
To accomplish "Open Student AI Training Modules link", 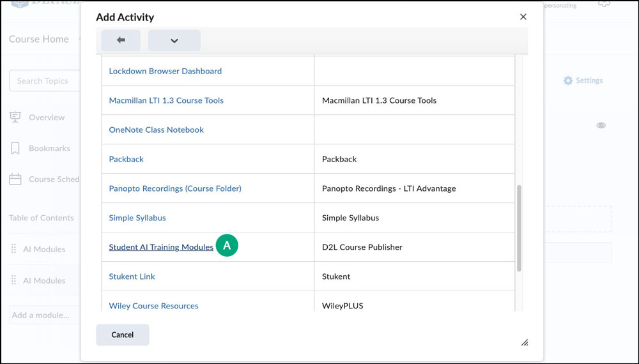I will pyautogui.click(x=161, y=247).
